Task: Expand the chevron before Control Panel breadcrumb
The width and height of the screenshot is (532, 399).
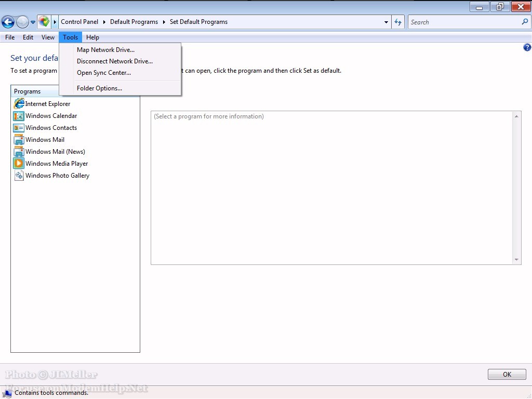Action: pyautogui.click(x=55, y=22)
